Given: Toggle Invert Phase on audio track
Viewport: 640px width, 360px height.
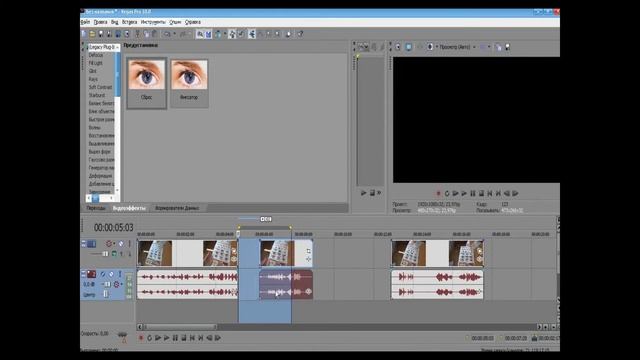Looking at the screenshot, I should (x=102, y=274).
